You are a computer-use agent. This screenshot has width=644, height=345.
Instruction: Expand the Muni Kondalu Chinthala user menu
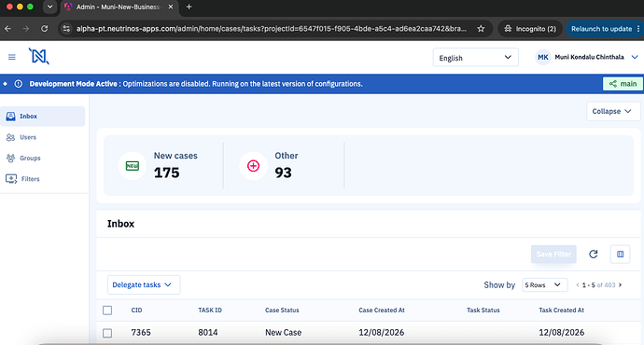[x=635, y=57]
